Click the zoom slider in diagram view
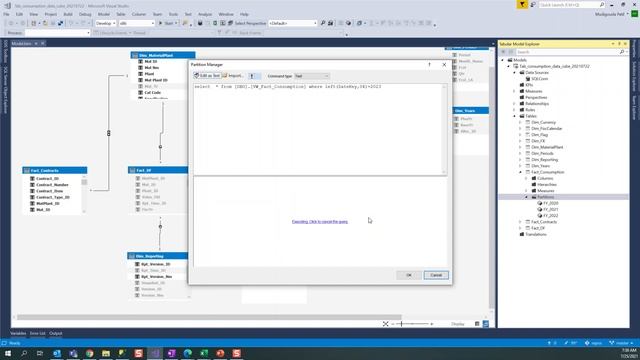This screenshot has height=360, width=640. 412,324
